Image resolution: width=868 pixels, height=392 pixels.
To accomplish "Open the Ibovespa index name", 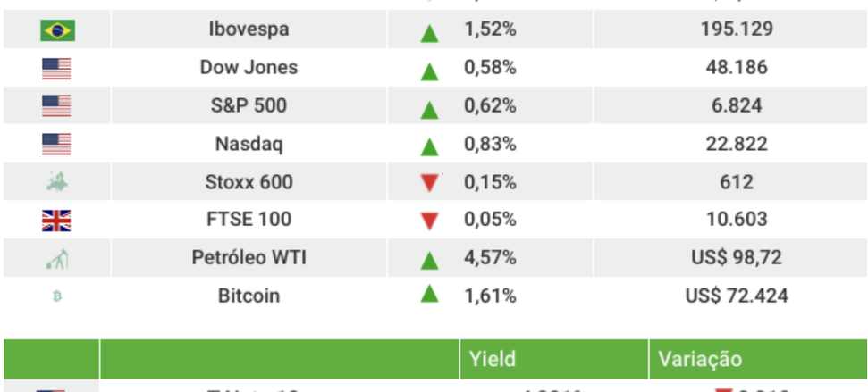I will 249,29.
